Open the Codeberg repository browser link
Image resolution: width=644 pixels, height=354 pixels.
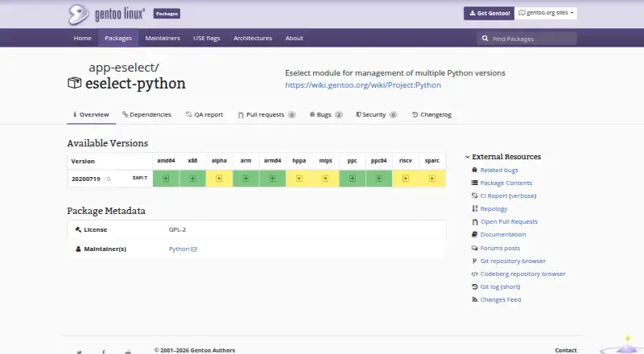tap(522, 274)
